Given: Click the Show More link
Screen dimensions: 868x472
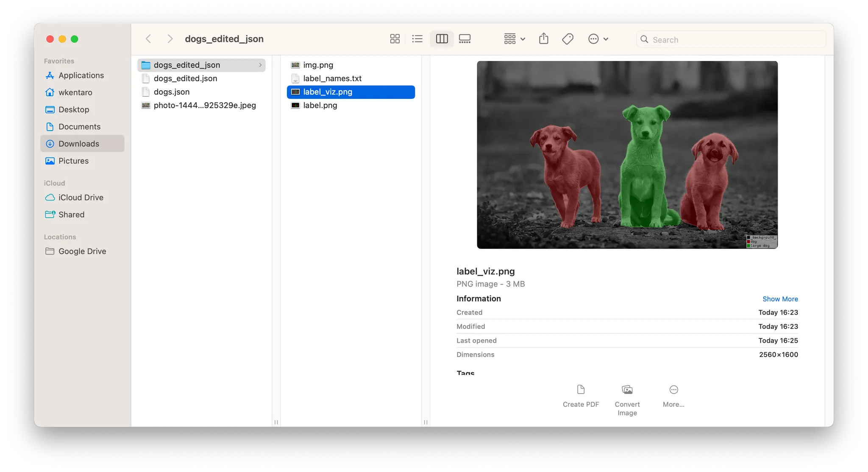Looking at the screenshot, I should tap(780, 299).
